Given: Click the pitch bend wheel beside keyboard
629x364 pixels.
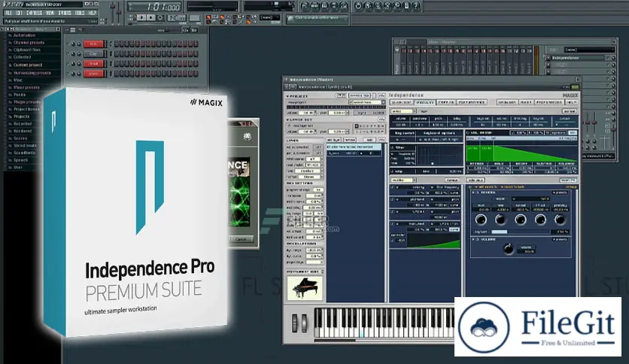Looking at the screenshot, I should (295, 323).
